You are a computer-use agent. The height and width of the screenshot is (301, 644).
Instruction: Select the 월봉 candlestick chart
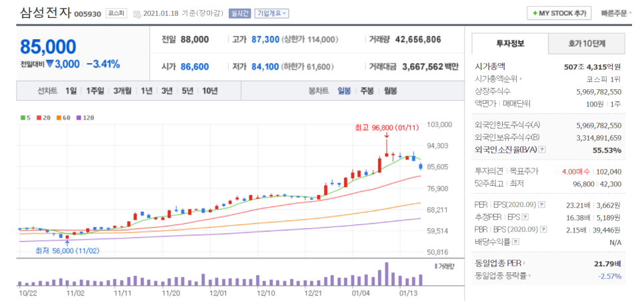(x=390, y=91)
